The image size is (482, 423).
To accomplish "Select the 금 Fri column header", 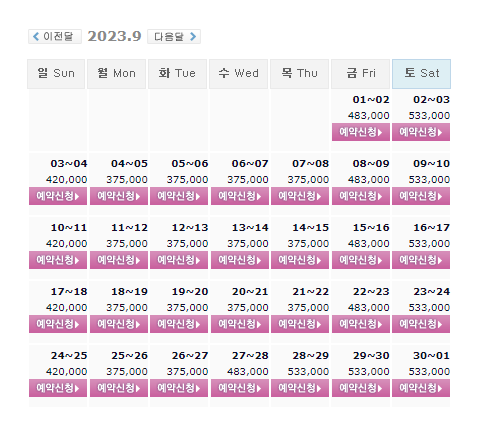I will (360, 74).
